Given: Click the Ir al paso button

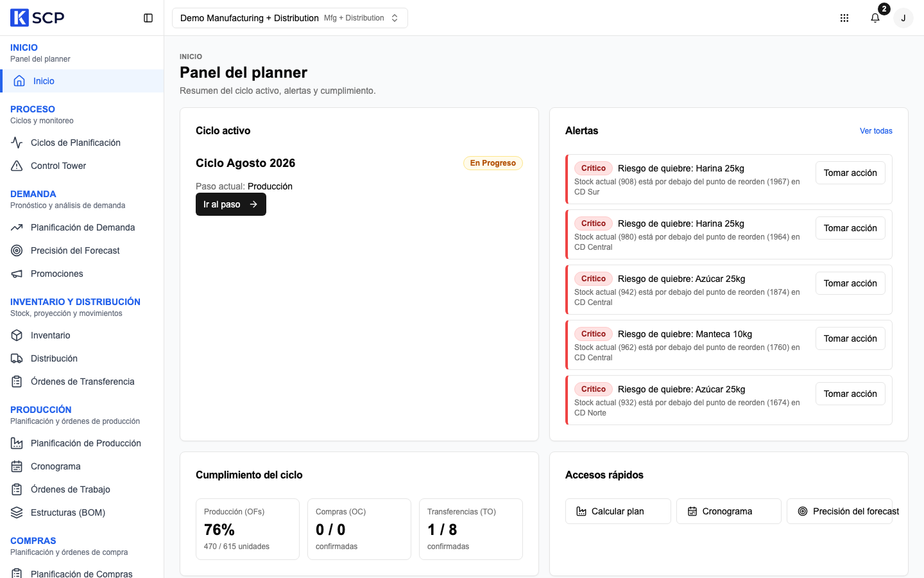Looking at the screenshot, I should pyautogui.click(x=231, y=204).
